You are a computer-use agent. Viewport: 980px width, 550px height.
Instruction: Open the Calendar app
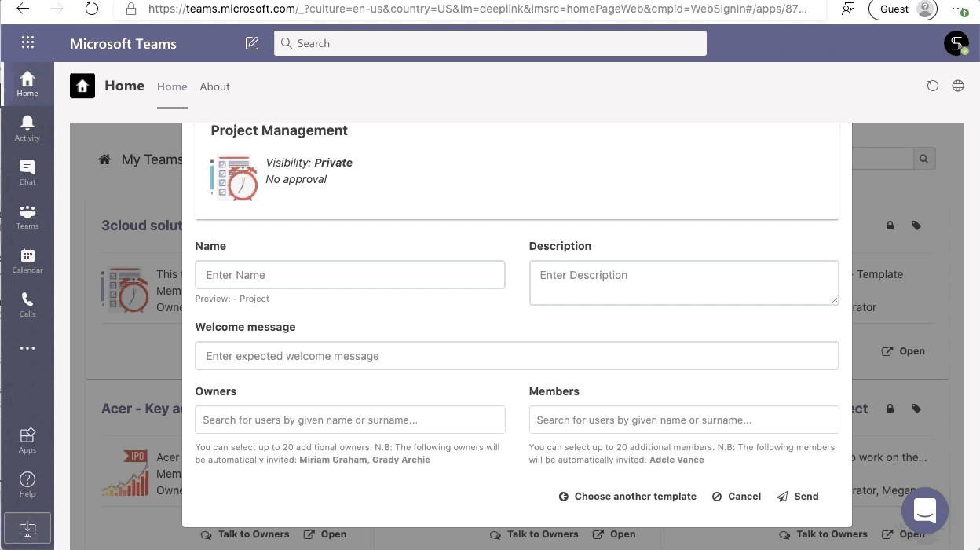[x=27, y=260]
